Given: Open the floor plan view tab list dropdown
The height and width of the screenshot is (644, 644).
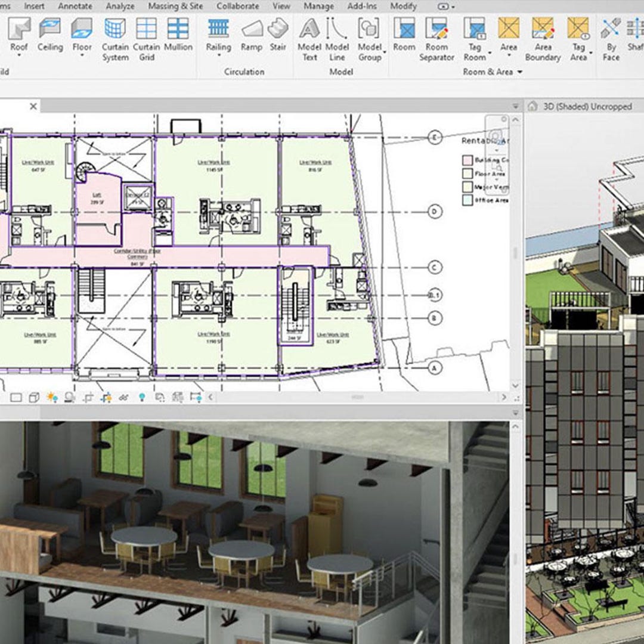Looking at the screenshot, I should pos(516,106).
